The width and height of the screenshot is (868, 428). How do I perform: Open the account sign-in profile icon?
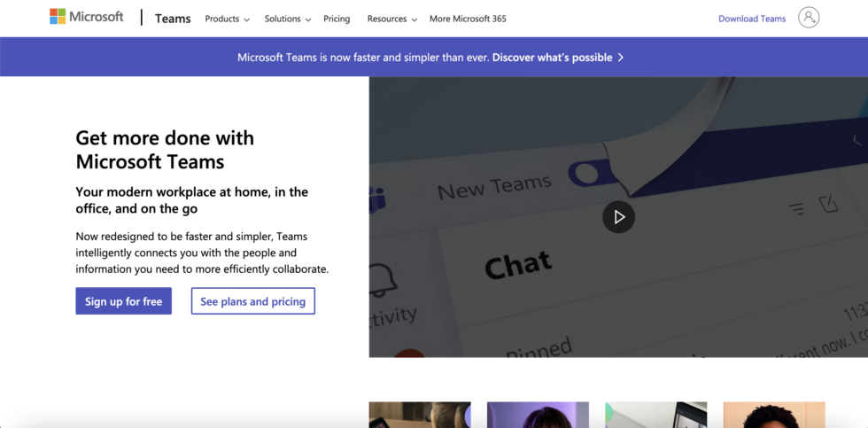point(808,18)
